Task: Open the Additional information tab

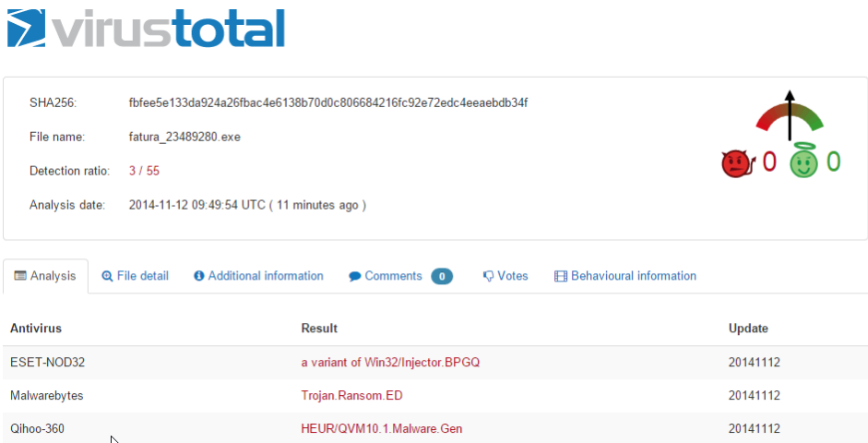Action: click(258, 276)
